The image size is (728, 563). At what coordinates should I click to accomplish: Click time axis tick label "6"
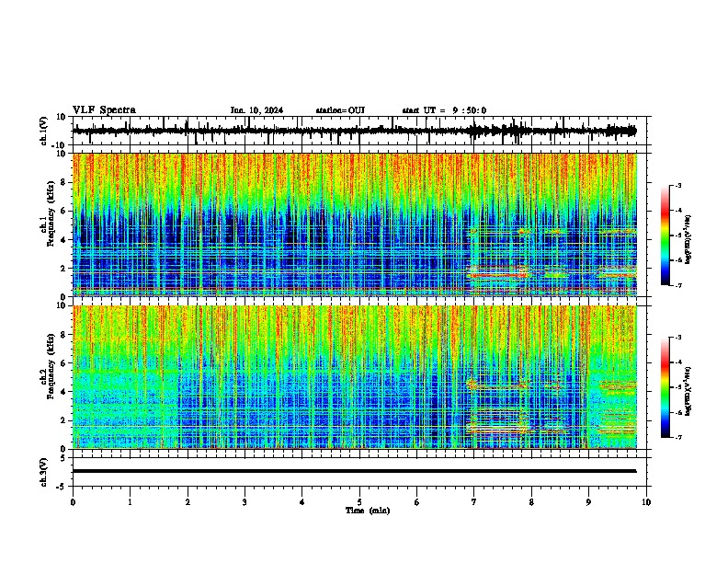(x=416, y=502)
